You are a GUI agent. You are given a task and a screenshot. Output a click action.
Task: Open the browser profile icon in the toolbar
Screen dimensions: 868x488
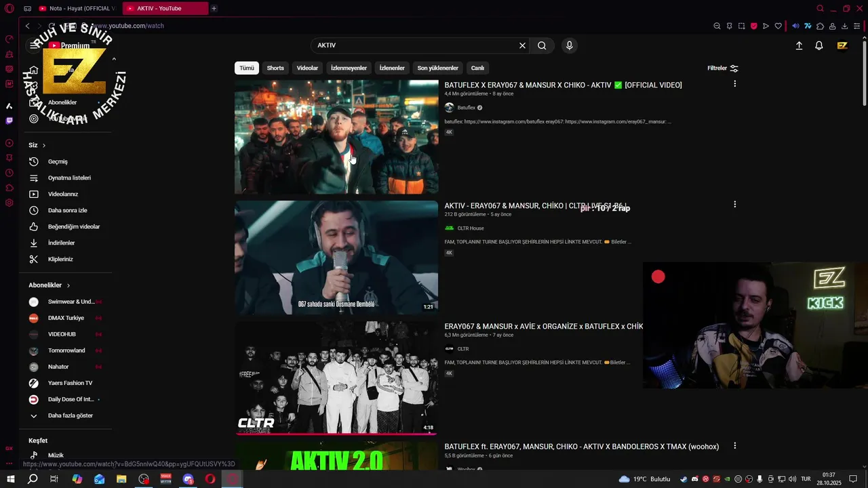pyautogui.click(x=832, y=26)
